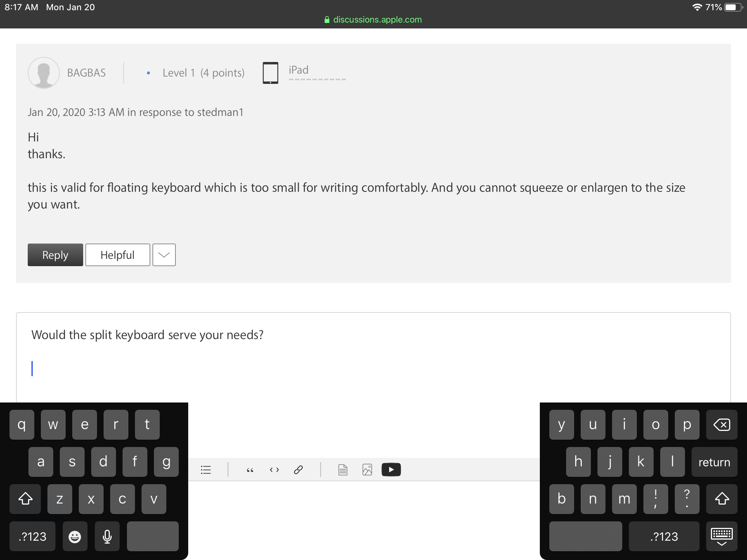
Task: Embed a video with the play button icon
Action: [391, 470]
